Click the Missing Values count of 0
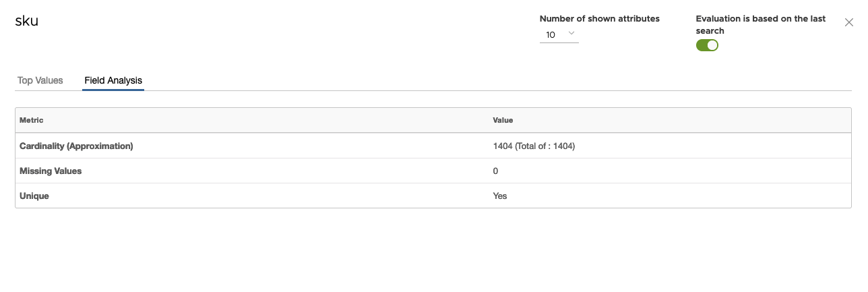 (495, 171)
